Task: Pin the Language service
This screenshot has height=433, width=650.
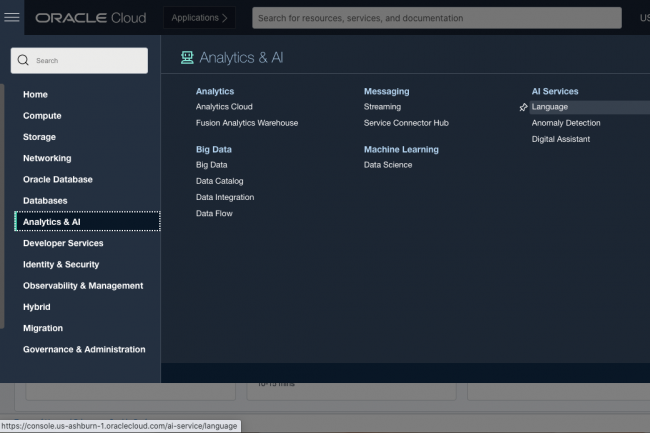Action: (x=523, y=107)
